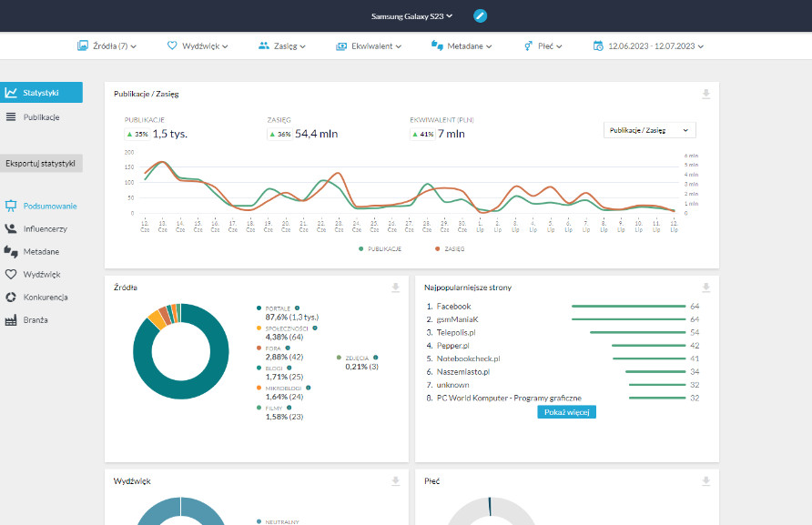Image resolution: width=812 pixels, height=525 pixels.
Task: Open the Samsung Galaxy S23 project dropdown
Action: [411, 16]
